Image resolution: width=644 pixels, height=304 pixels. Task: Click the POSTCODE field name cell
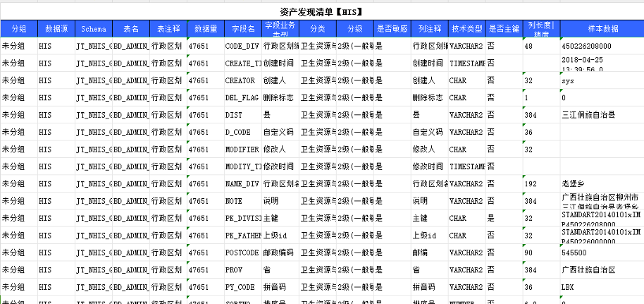click(x=242, y=253)
